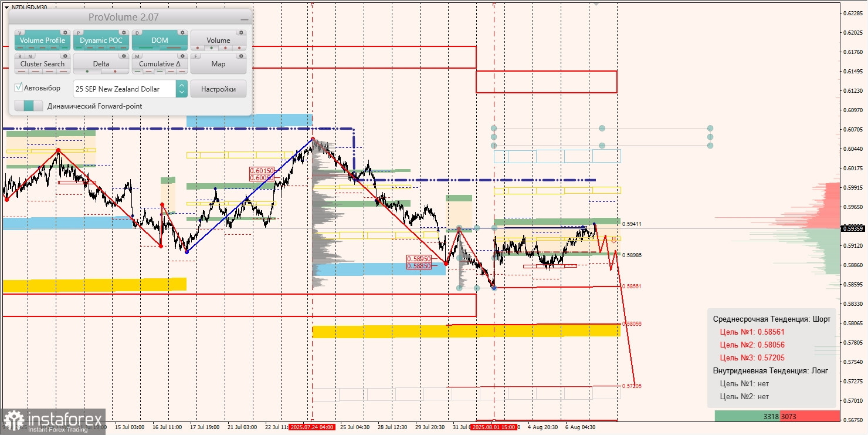Enable the Map module
The width and height of the screenshot is (868, 435).
[218, 64]
